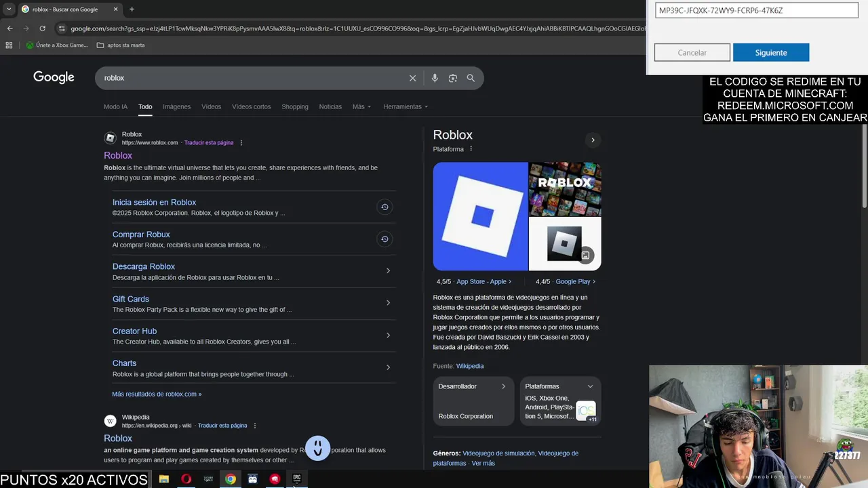Viewport: 868px width, 488px height.
Task: Clear the Google search box with X
Action: coord(412,78)
